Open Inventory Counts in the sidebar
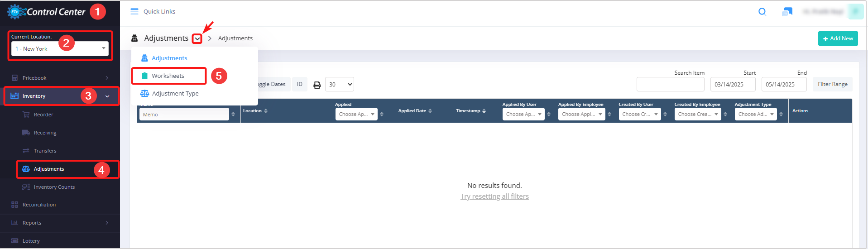This screenshot has width=868, height=249. point(54,187)
